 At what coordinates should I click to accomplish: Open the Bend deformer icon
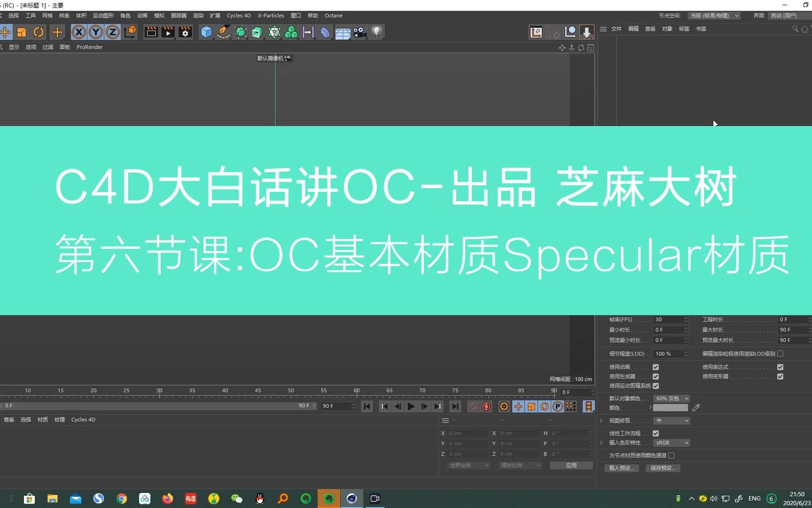pos(325,32)
